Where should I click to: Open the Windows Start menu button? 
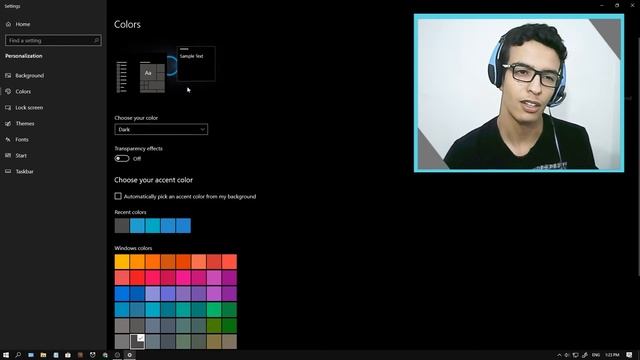(x=6, y=355)
